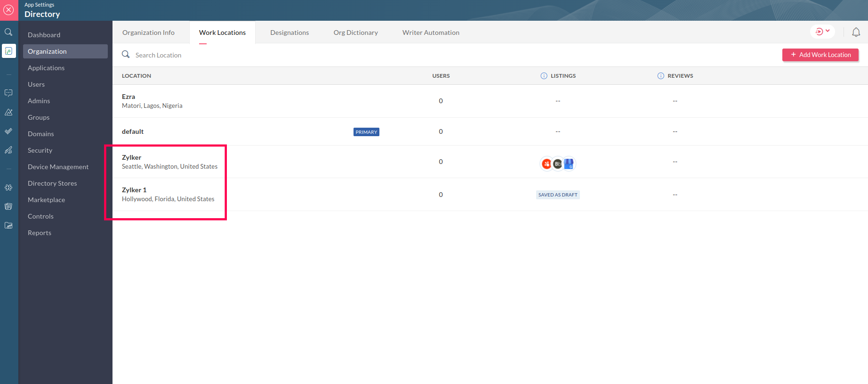This screenshot has width=868, height=384.
Task: Open Device Management in sidebar
Action: tap(58, 167)
